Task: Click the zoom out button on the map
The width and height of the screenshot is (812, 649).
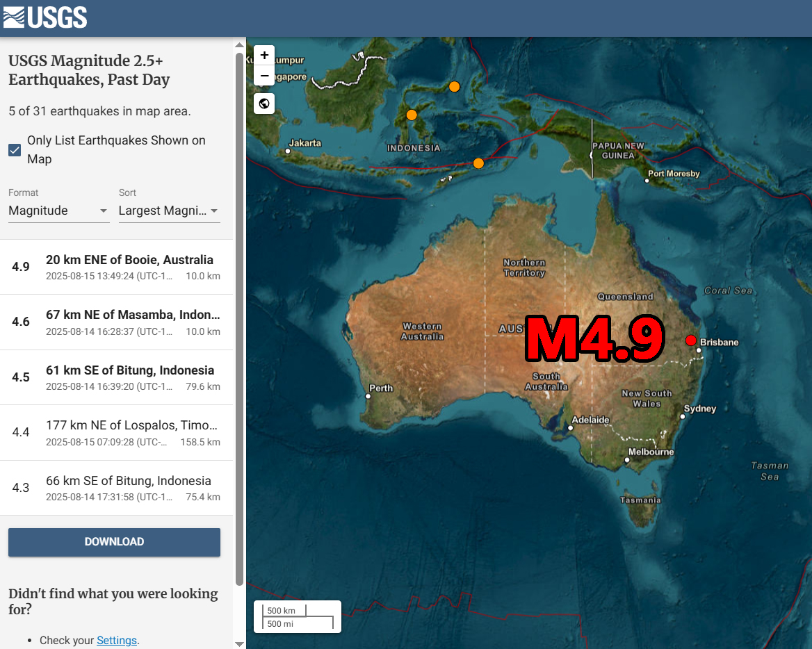Action: coord(264,75)
